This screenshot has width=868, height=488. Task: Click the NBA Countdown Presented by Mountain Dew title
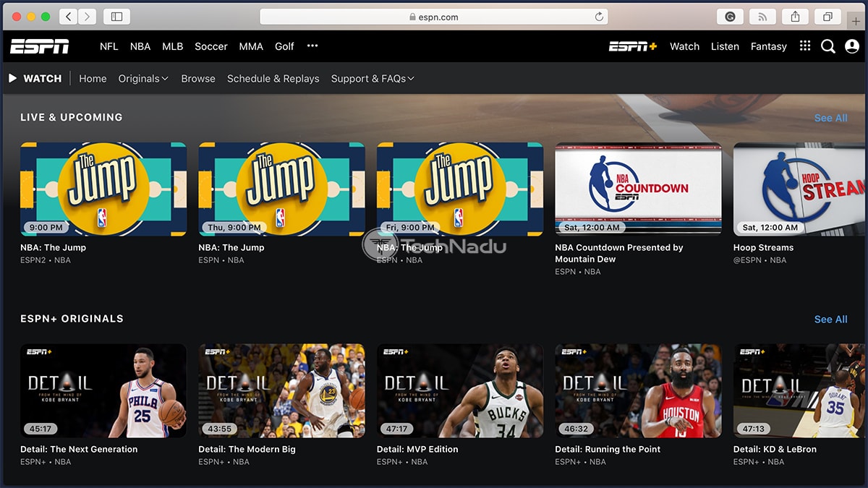[x=619, y=253]
